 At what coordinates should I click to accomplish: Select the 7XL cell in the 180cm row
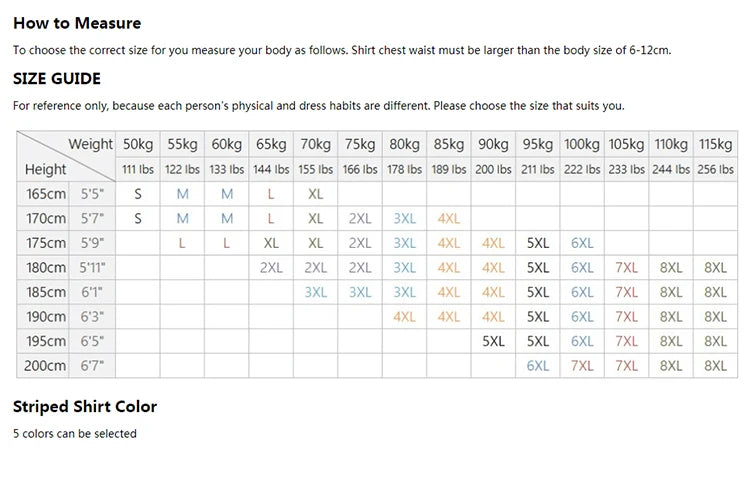(x=626, y=268)
